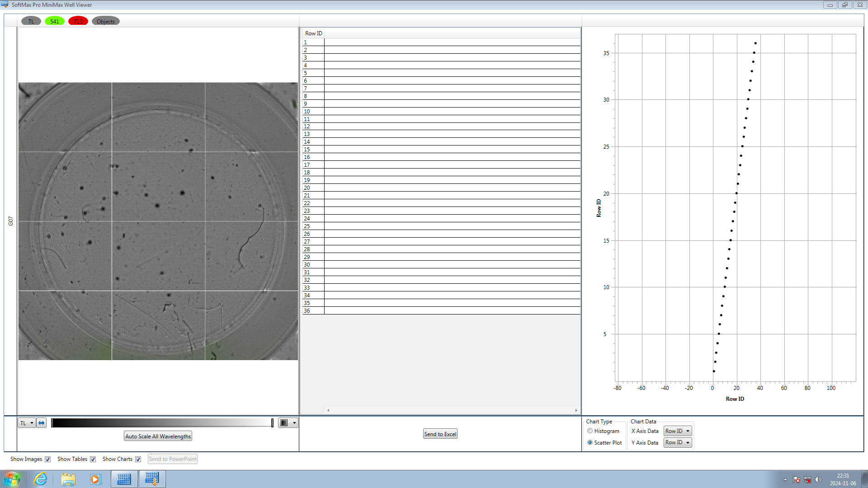868x488 pixels.
Task: Click Send to PowerPoint button
Action: (173, 459)
